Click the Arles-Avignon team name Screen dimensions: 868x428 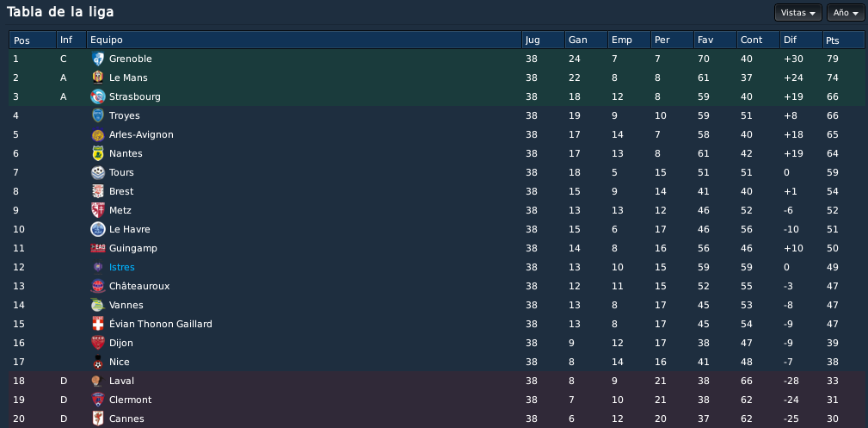pyautogui.click(x=141, y=134)
